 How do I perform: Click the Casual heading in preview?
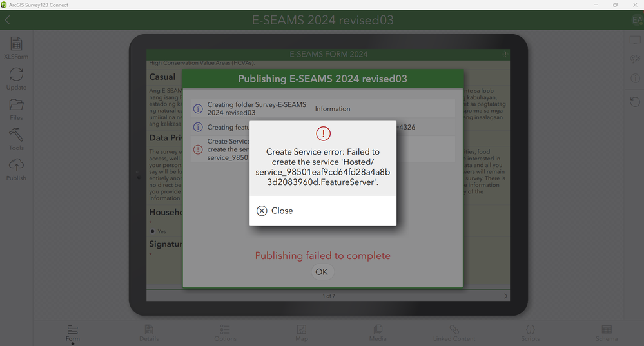(162, 77)
